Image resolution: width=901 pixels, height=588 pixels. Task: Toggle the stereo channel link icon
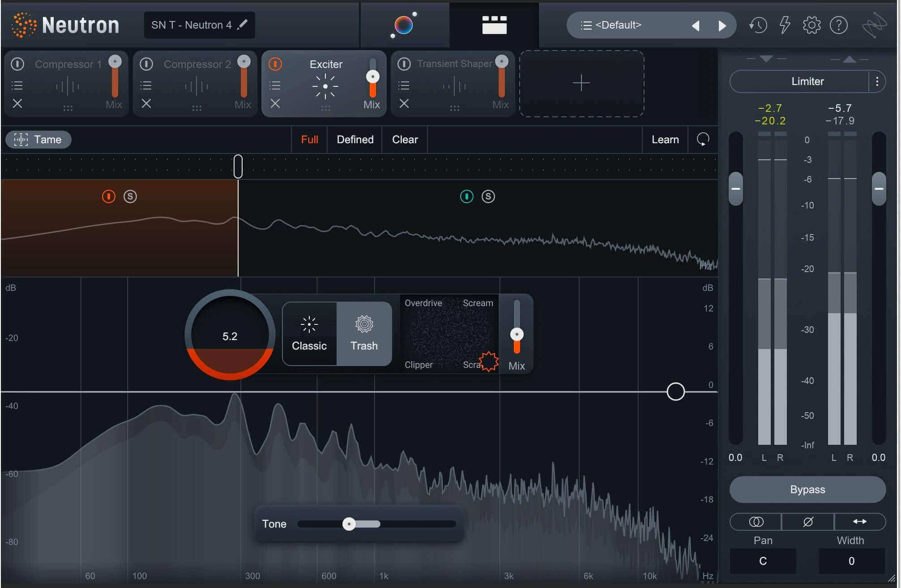coord(756,521)
